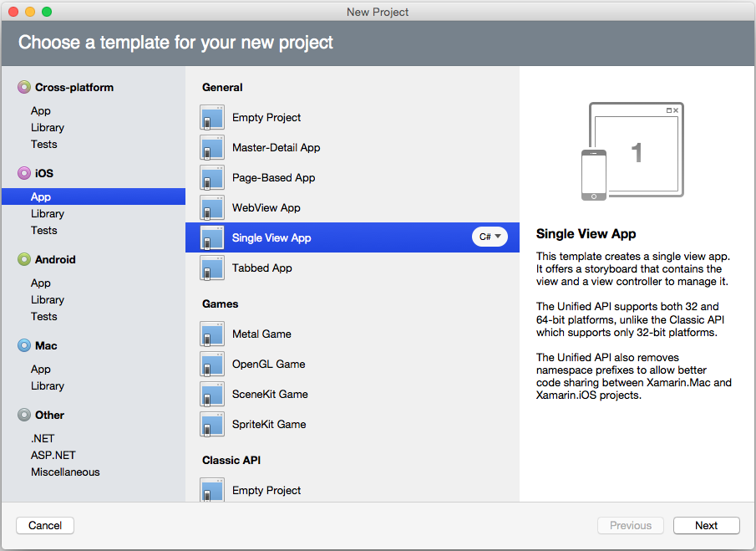Click the Tabbed App template icon
Image resolution: width=756 pixels, height=551 pixels.
(x=212, y=268)
